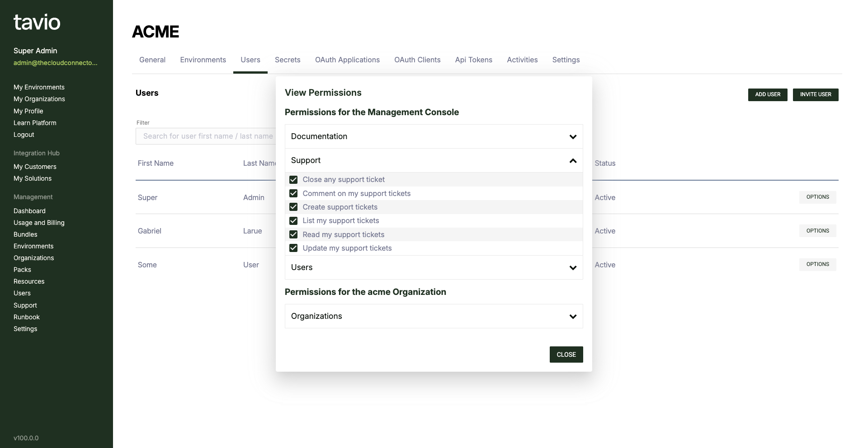Open Options for Gabriel Larue
This screenshot has width=868, height=448.
817,231
